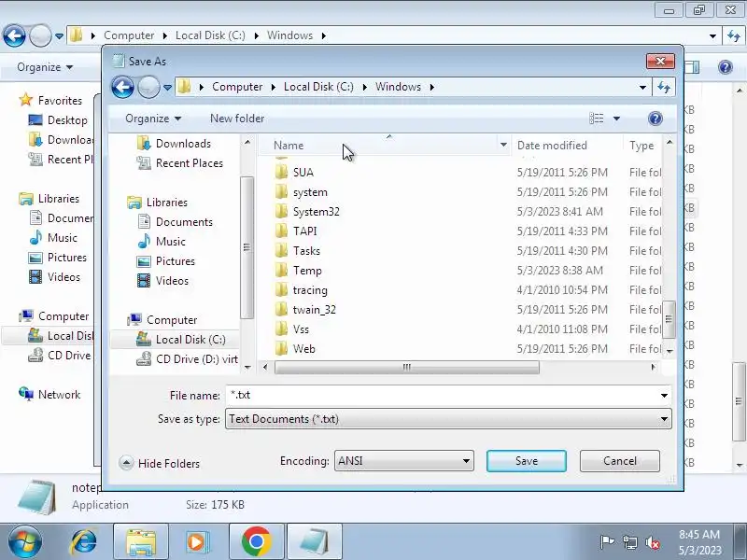The image size is (747, 560).
Task: Select the SUA folder icon
Action: coord(282,172)
